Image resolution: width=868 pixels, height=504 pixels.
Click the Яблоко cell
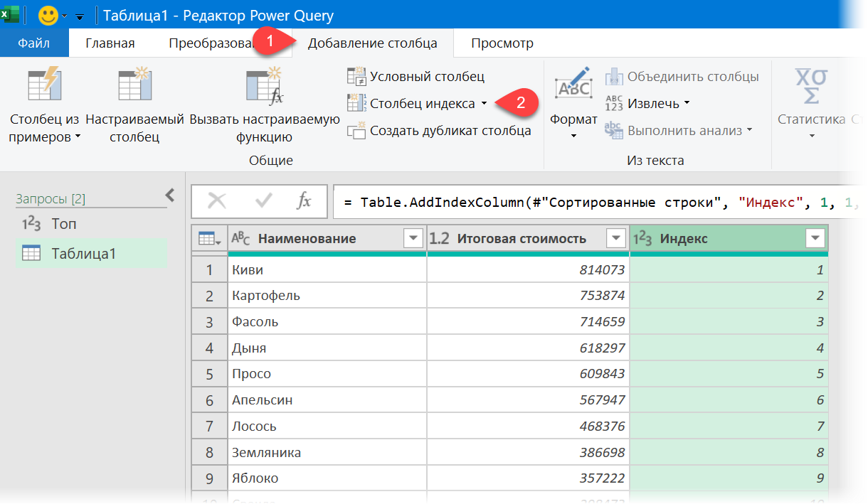coord(327,478)
